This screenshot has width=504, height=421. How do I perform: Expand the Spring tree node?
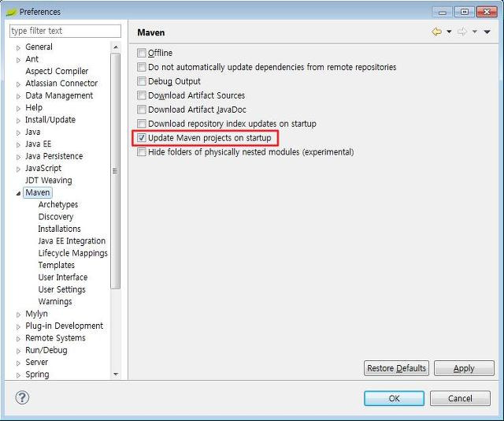[18, 375]
